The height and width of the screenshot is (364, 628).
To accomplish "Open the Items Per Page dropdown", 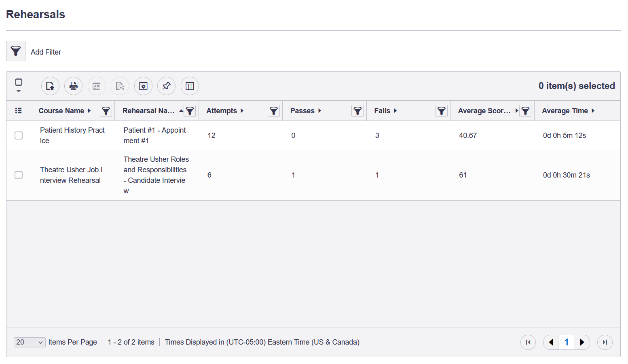I will click(x=30, y=342).
